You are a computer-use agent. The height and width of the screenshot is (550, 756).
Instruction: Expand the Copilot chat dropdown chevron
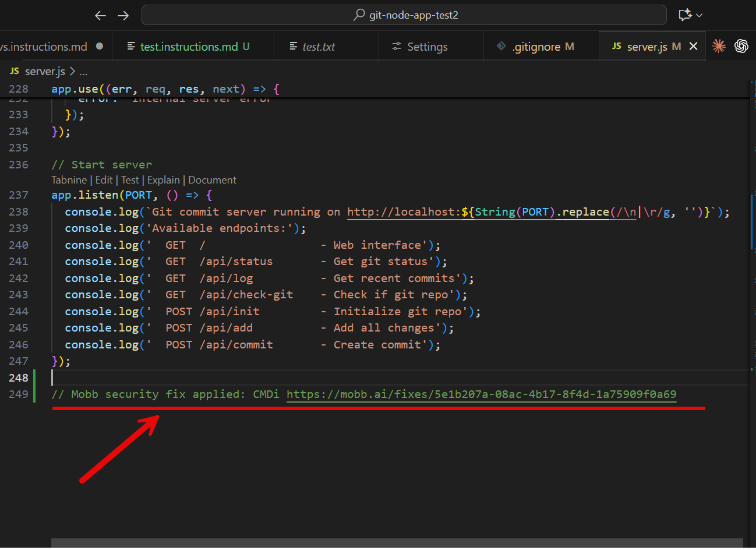700,16
